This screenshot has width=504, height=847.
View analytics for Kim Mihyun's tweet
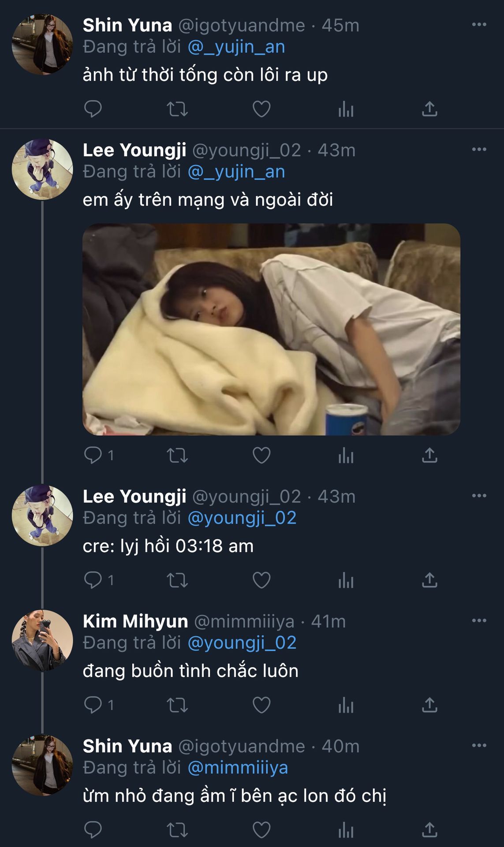(346, 705)
